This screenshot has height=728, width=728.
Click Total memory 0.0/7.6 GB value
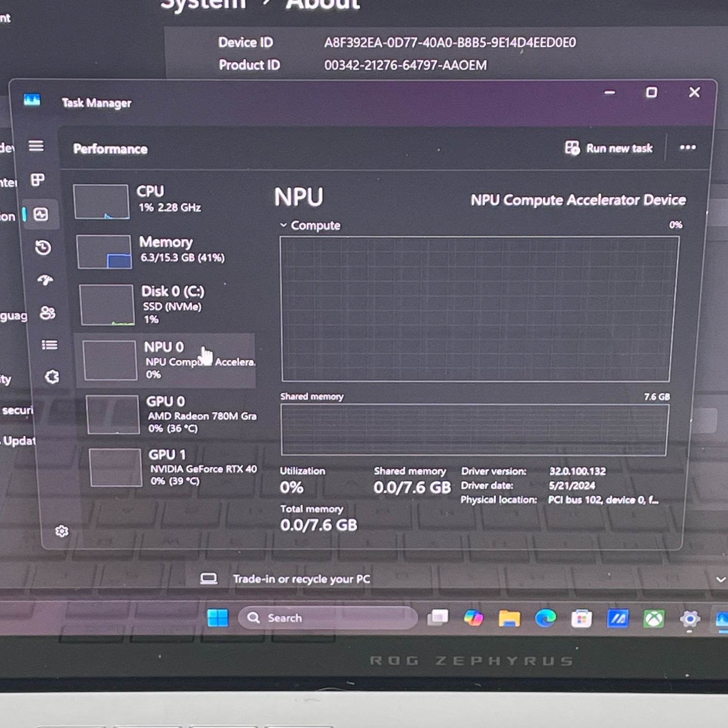tap(319, 525)
